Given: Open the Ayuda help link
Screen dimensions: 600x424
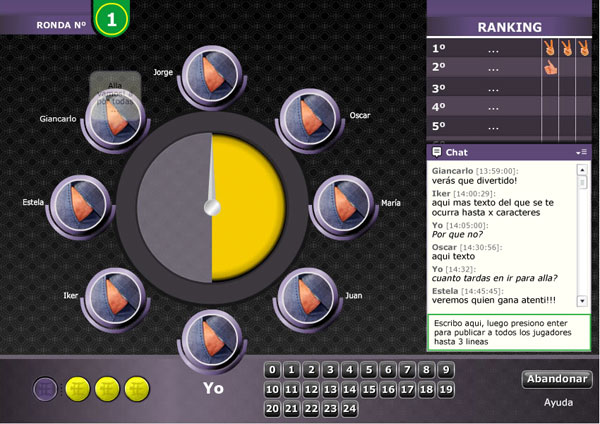Looking at the screenshot, I should click(559, 402).
